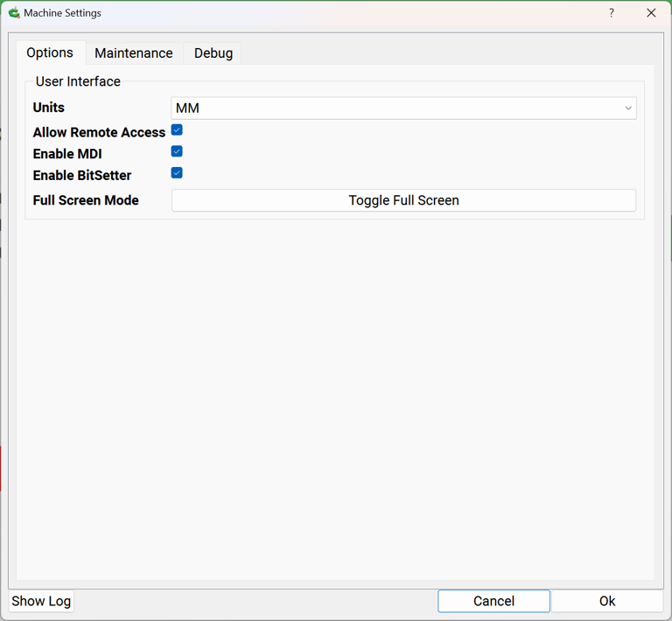Viewport: 672px width, 621px height.
Task: Click the Allow Remote Access label text
Action: tap(99, 132)
